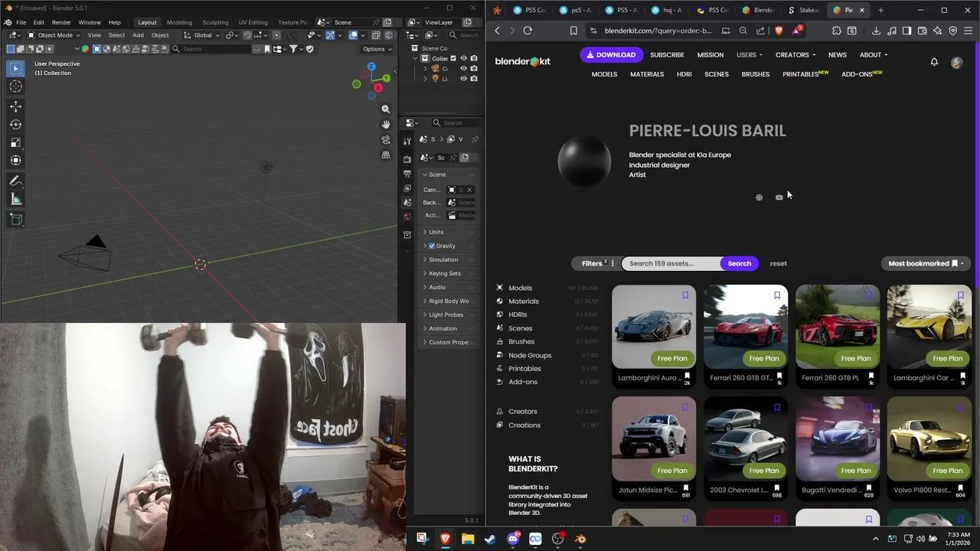Disable Collection in renders camera icon
Image resolution: width=980 pixels, height=551 pixels.
click(x=474, y=58)
